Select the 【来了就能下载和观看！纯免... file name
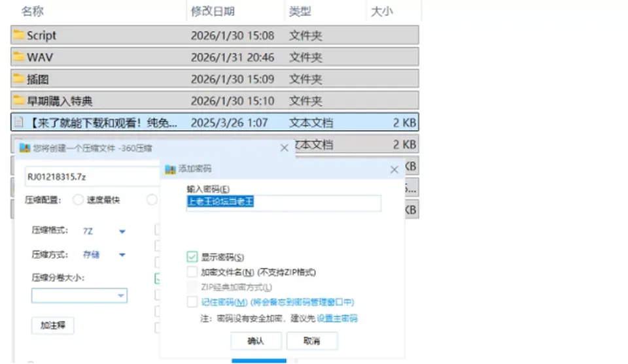628x364 pixels. (103, 123)
